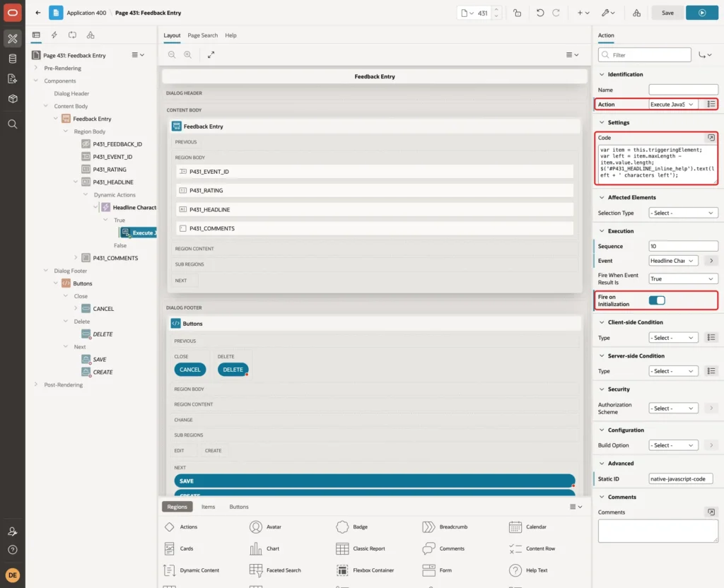Open the Selection Type dropdown
This screenshot has width=724, height=588.
click(684, 213)
